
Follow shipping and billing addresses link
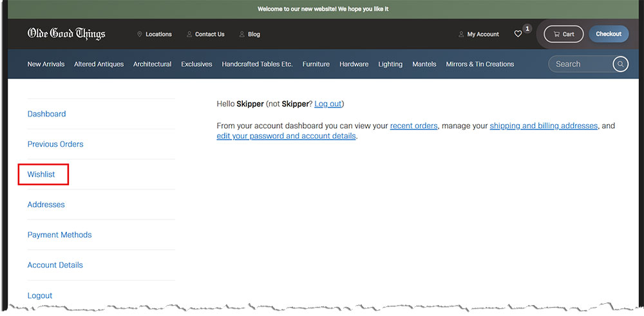coord(544,125)
